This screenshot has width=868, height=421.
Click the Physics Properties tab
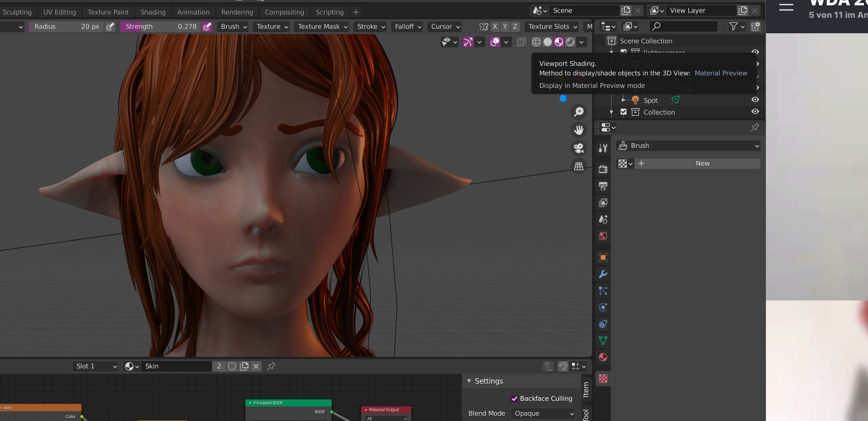[x=603, y=307]
